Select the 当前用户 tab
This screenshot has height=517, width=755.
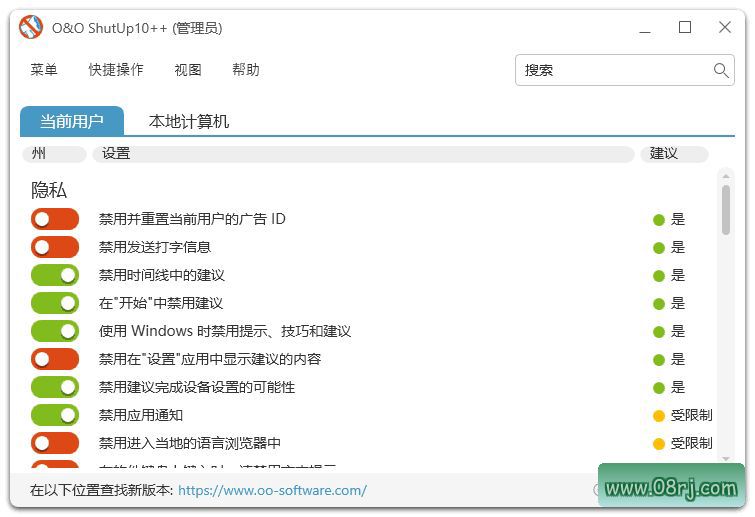tap(72, 122)
